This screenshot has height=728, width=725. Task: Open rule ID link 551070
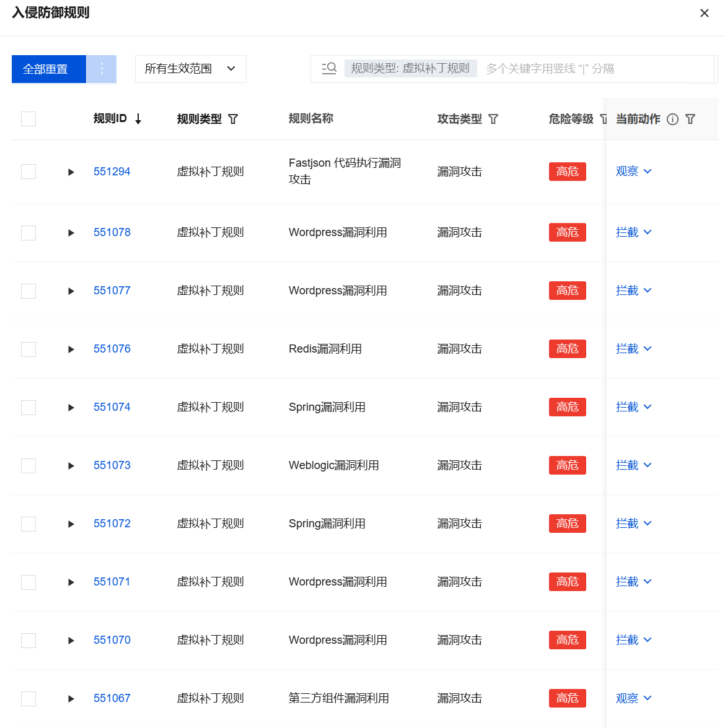click(x=112, y=640)
